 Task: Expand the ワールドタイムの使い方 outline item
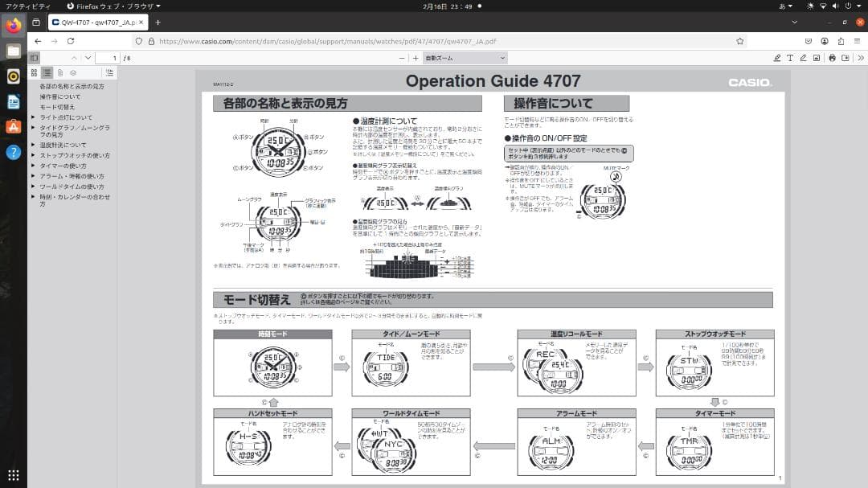(33, 187)
